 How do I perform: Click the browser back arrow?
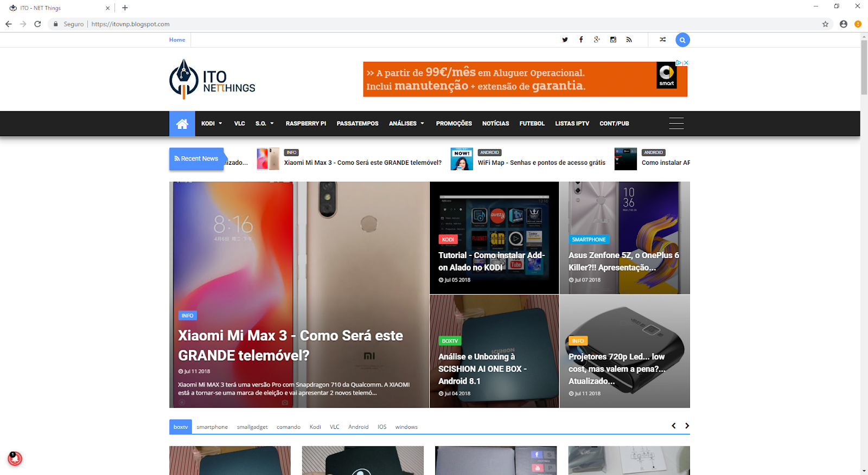(x=9, y=24)
